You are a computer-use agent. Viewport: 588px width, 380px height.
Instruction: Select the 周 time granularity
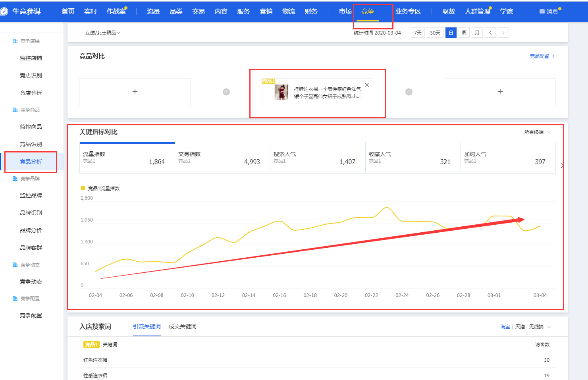(x=464, y=33)
